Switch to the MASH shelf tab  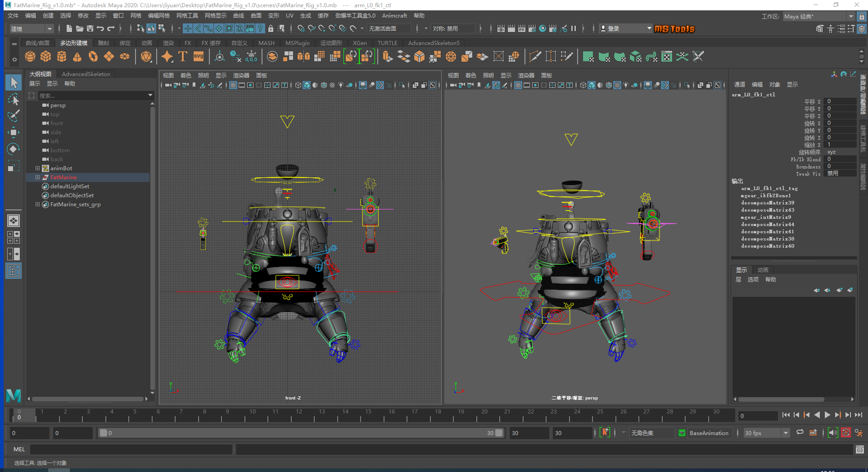(x=266, y=43)
